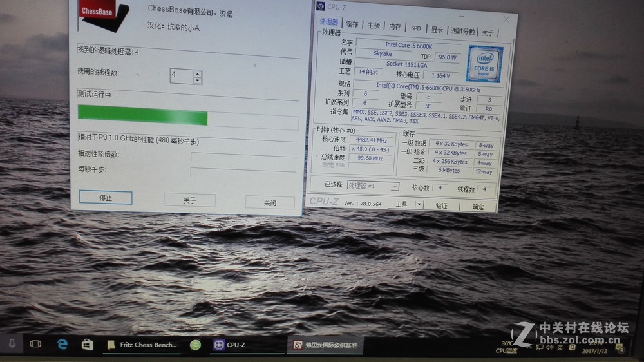644x362 pixels.
Task: Click the level 3 cache value 6 MBytes
Action: click(x=450, y=170)
